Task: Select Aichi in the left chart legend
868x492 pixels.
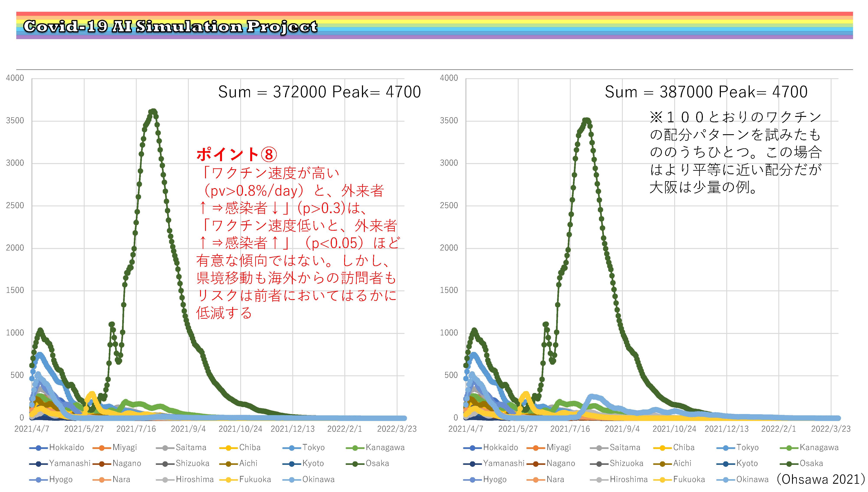Action: [x=238, y=463]
